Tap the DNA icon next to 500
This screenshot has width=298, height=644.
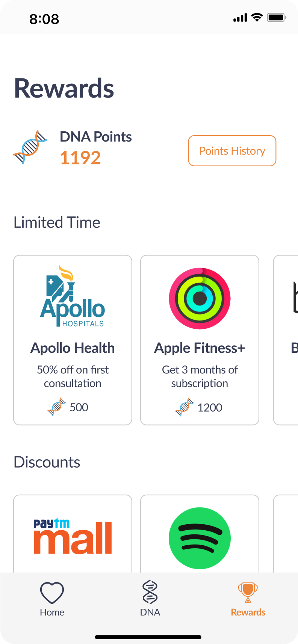[57, 407]
